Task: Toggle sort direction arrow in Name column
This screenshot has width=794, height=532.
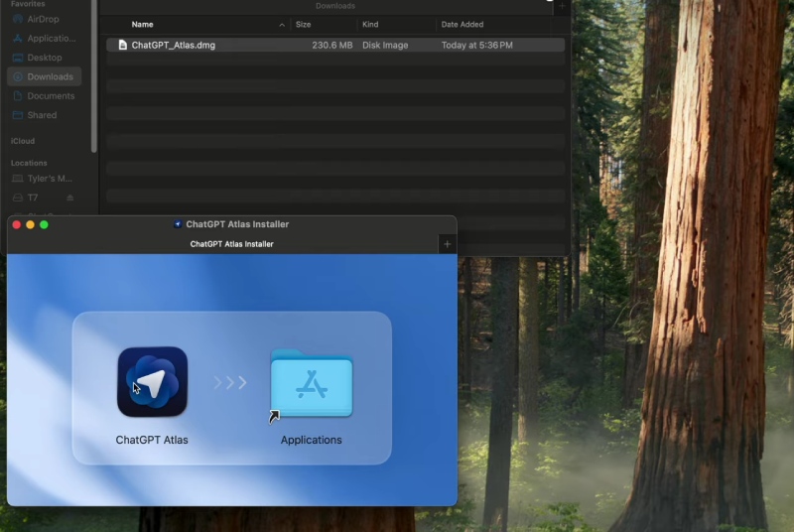Action: click(281, 24)
